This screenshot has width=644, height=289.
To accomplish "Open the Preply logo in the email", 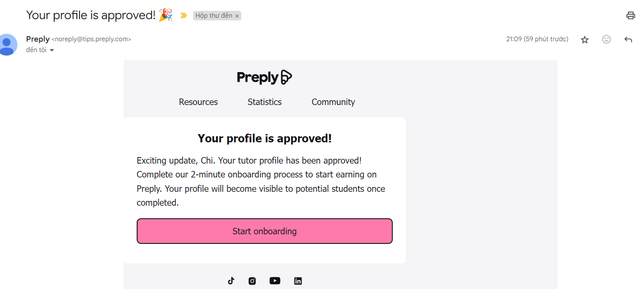I will coord(264,77).
